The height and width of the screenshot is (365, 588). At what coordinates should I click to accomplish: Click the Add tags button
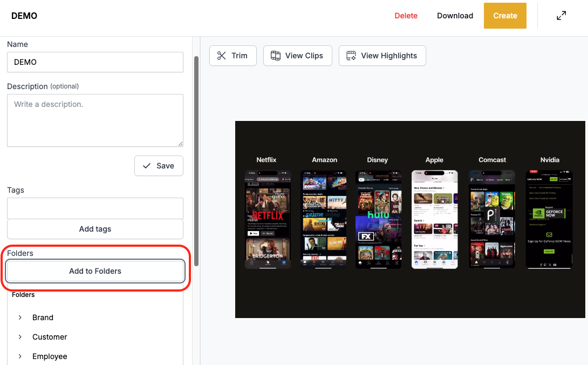point(95,229)
